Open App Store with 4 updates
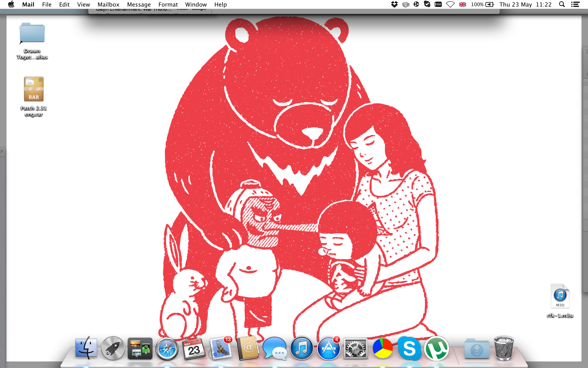Image resolution: width=588 pixels, height=368 pixels. pos(329,349)
